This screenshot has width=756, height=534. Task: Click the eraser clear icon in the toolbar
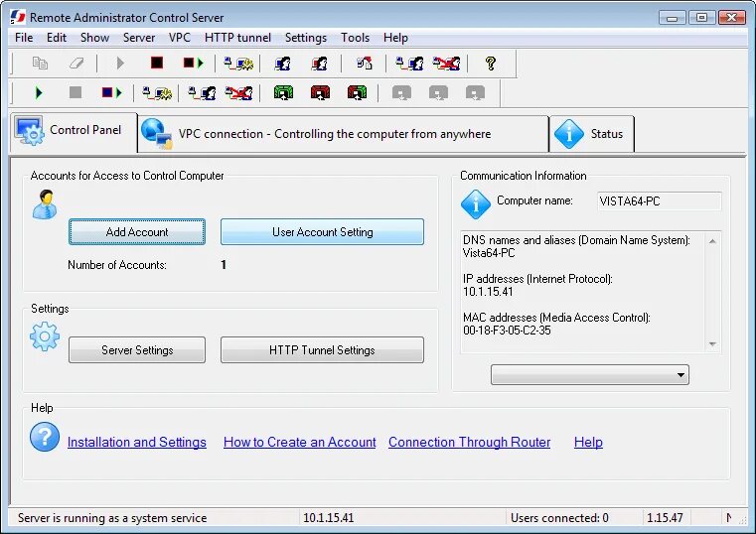click(x=76, y=64)
